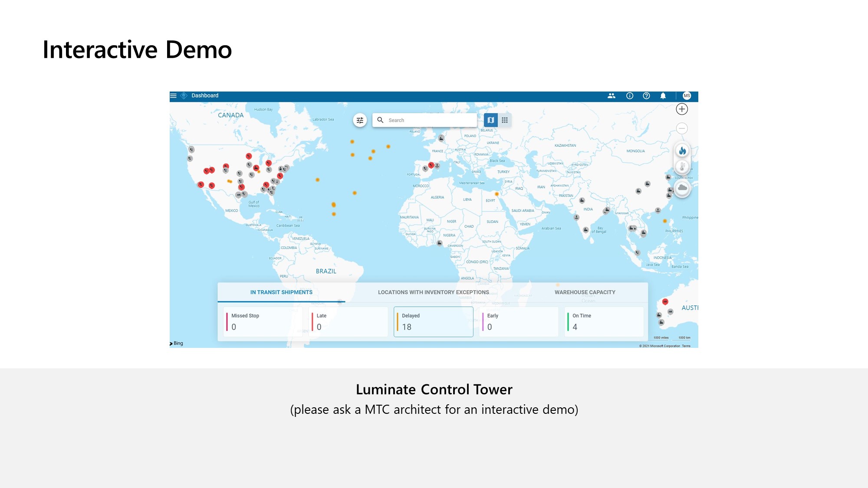Open the notifications bell

pos(663,96)
